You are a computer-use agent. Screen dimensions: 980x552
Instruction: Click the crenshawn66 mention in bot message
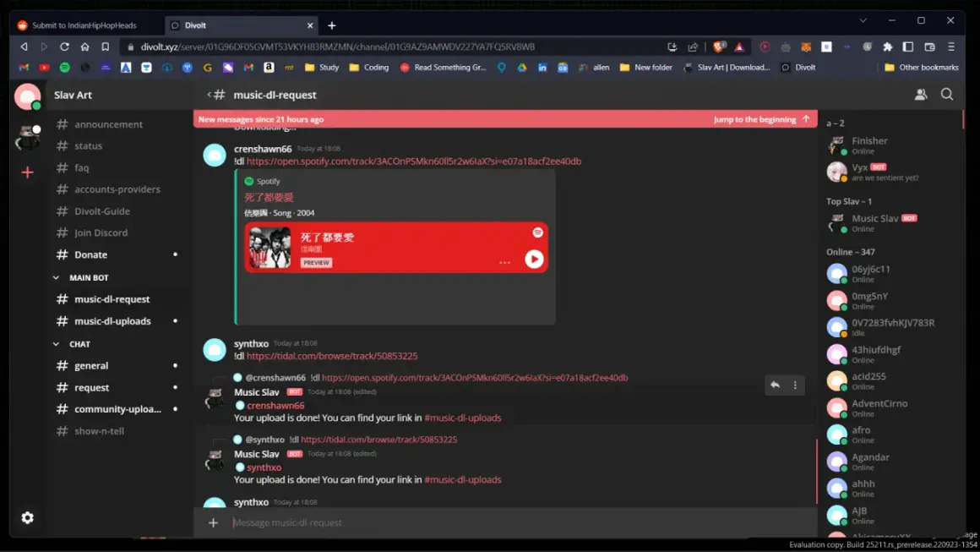(x=270, y=406)
